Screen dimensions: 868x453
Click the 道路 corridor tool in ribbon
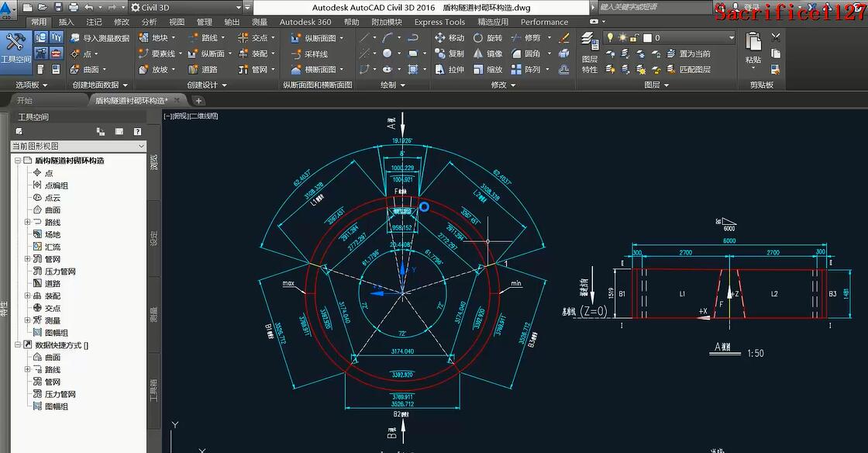tap(202, 69)
